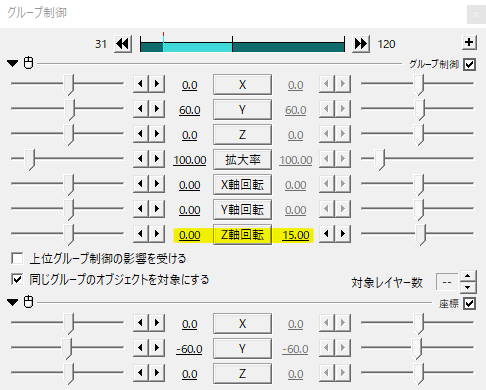
Task: Disable the グループ制御 effect checkbox
Action: [x=469, y=64]
